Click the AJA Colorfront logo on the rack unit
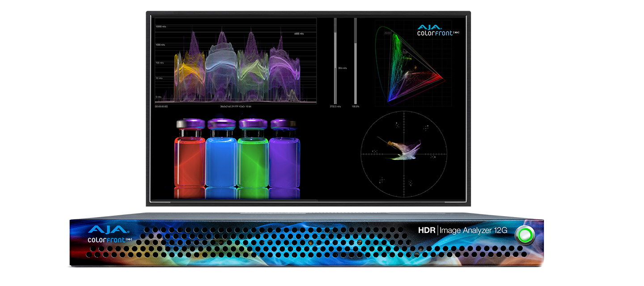 110,234
